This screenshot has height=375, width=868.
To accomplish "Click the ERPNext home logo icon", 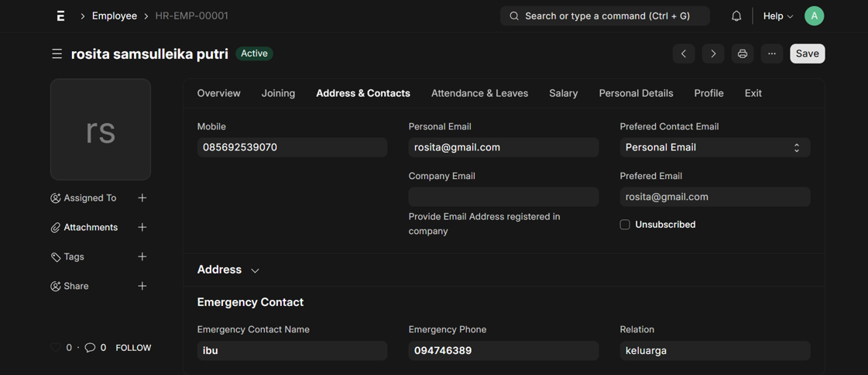I will [60, 16].
